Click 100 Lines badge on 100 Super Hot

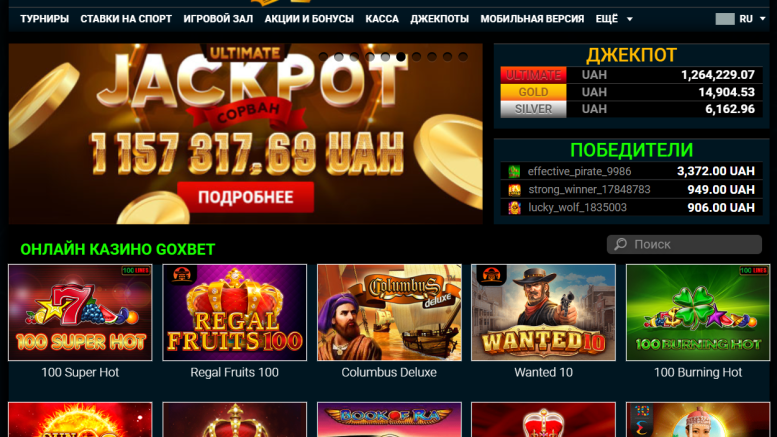pos(136,271)
